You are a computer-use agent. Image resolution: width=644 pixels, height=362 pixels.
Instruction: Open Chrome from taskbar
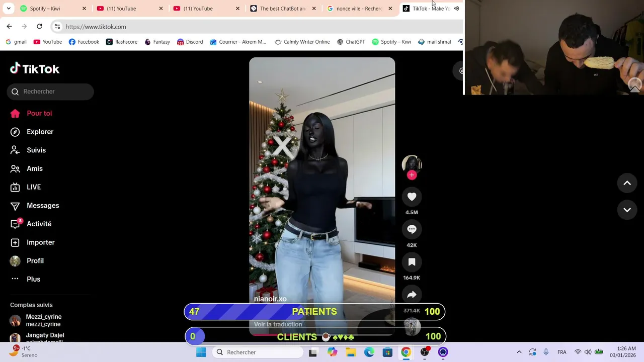coord(406,352)
